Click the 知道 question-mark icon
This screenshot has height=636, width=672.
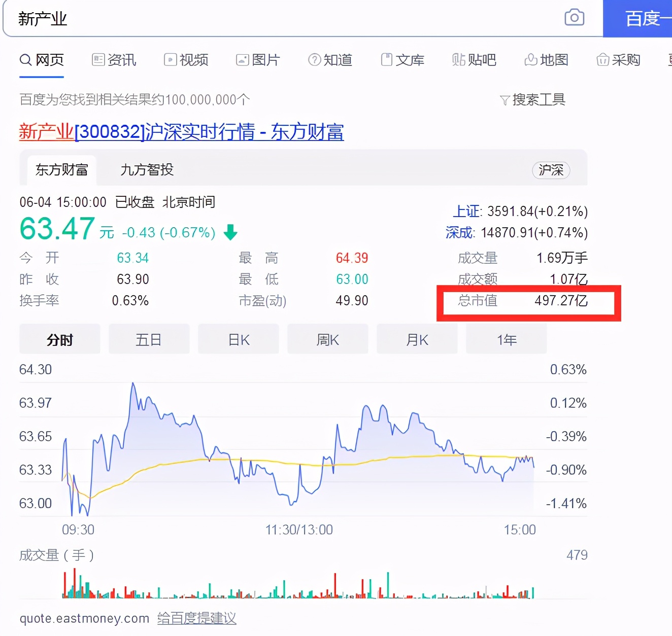tap(314, 59)
